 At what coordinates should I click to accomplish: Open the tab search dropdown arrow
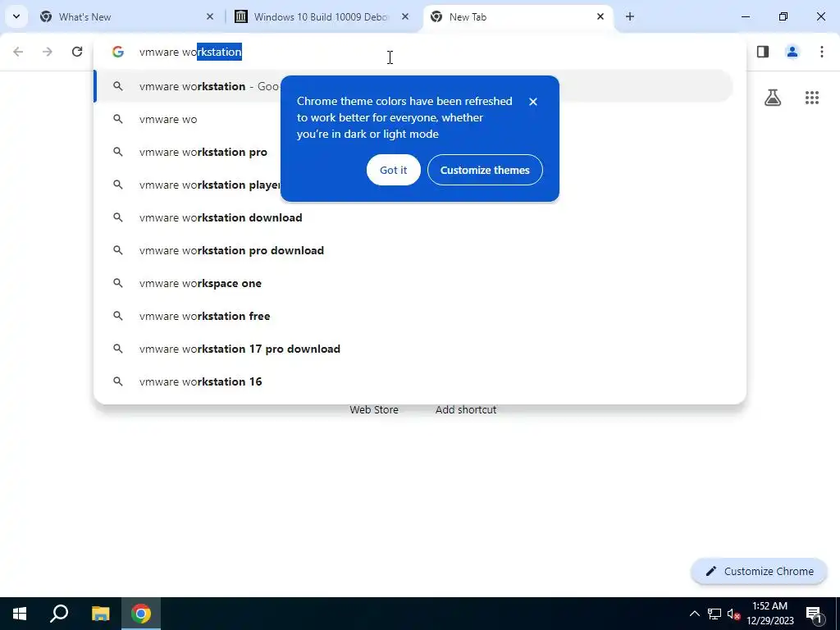coord(16,16)
